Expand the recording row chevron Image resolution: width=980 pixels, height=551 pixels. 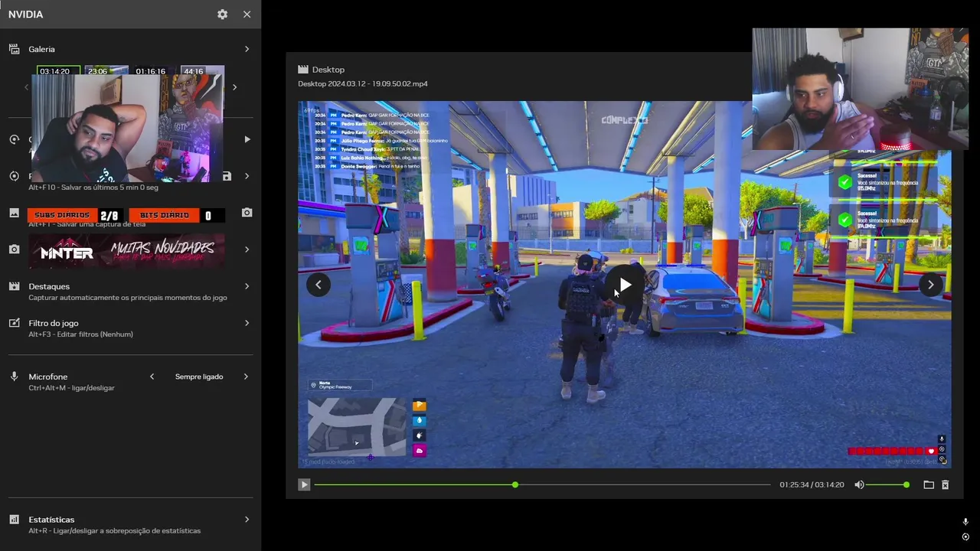click(x=247, y=176)
